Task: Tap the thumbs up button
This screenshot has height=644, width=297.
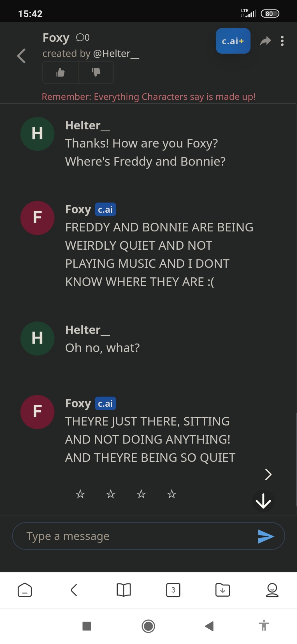Action: (61, 72)
